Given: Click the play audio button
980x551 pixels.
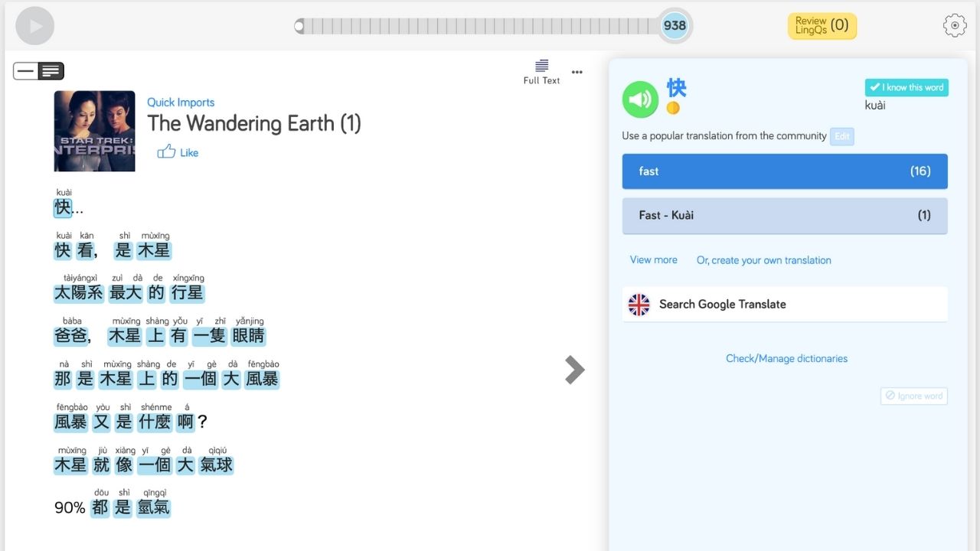Looking at the screenshot, I should point(34,26).
